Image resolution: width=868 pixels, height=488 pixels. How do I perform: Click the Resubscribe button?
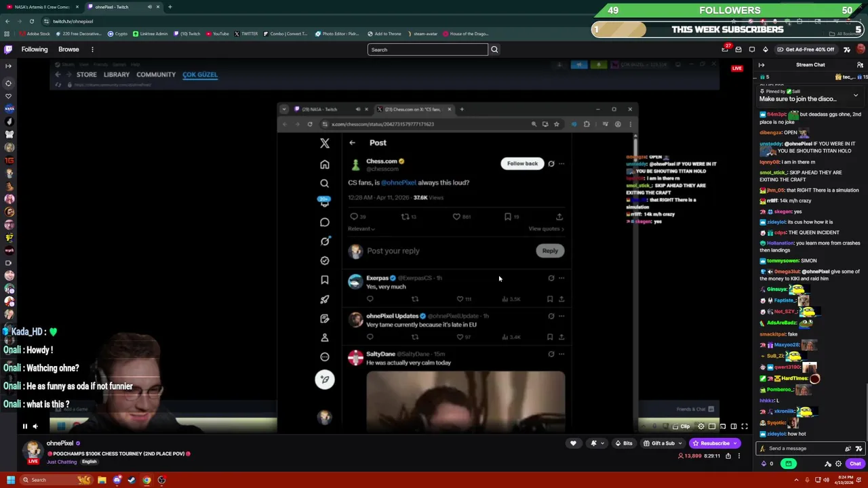point(714,443)
